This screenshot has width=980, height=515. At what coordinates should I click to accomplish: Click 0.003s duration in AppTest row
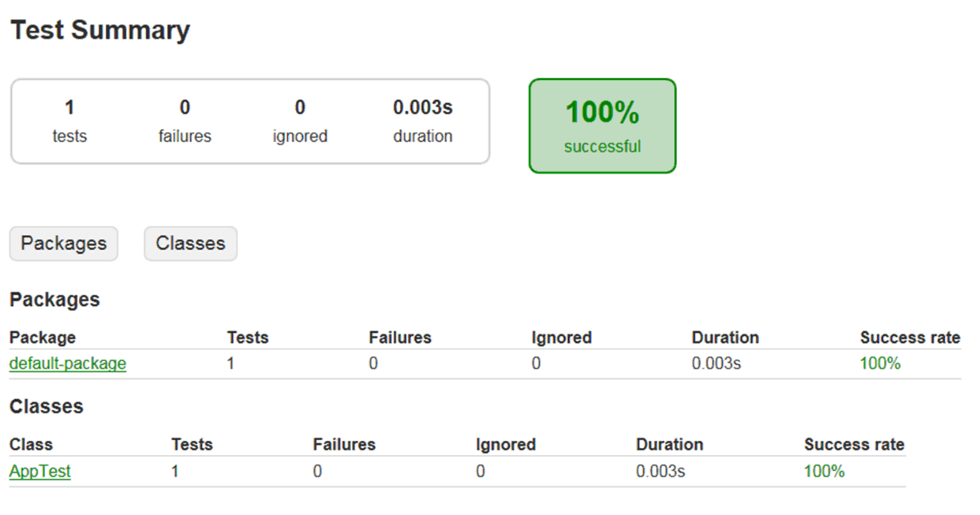660,471
